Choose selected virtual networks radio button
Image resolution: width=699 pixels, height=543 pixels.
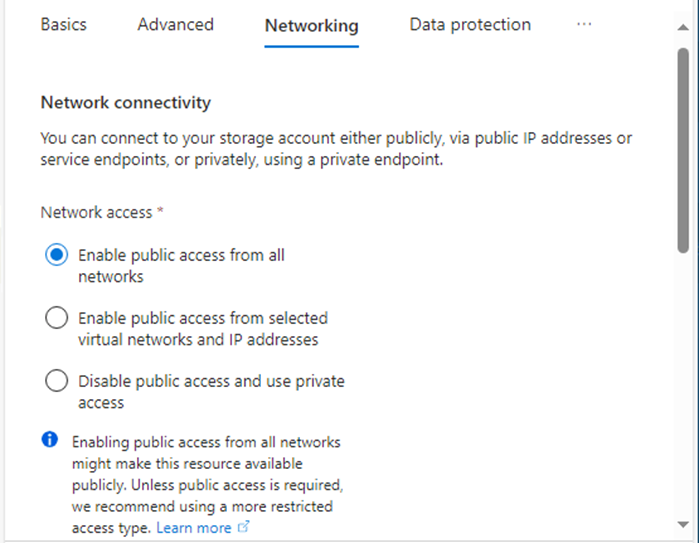pos(57,318)
